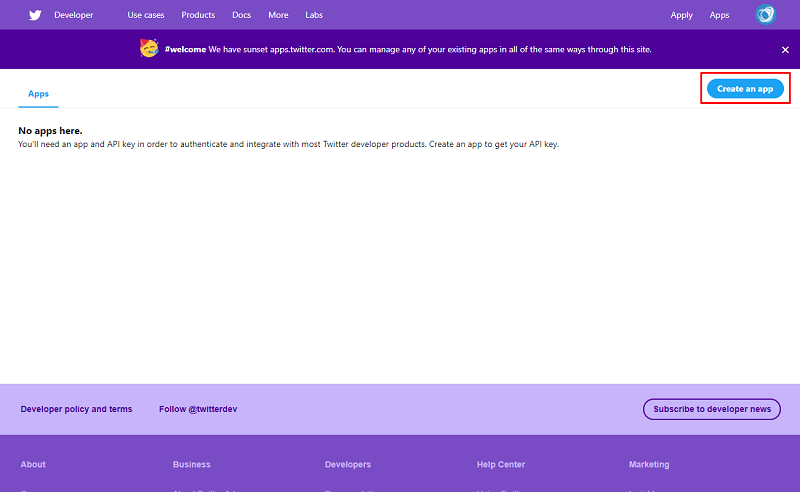
Task: Click the Marketing footer heading
Action: [x=649, y=464]
